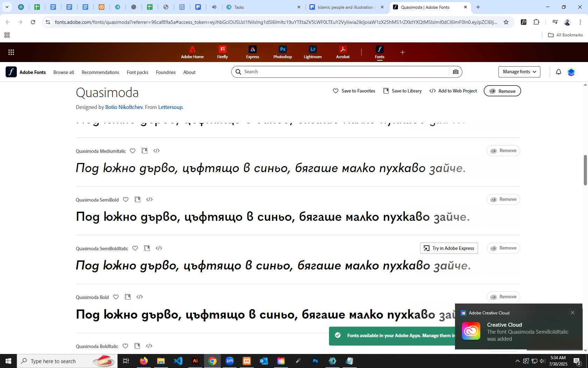Close the Adobe Creative Cloud notification

click(x=573, y=313)
